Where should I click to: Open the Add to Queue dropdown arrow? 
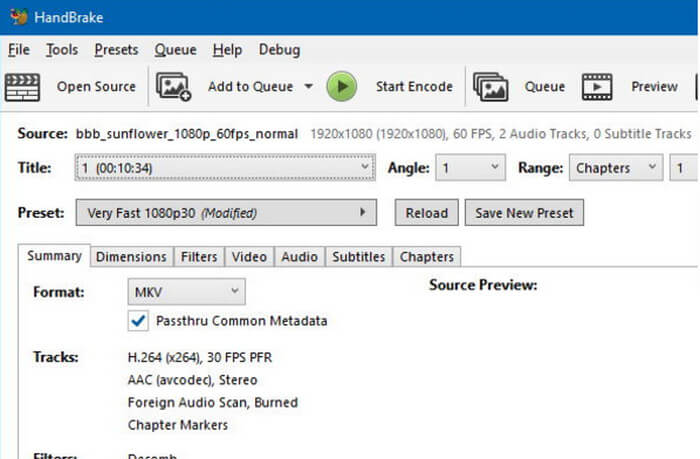[x=308, y=86]
